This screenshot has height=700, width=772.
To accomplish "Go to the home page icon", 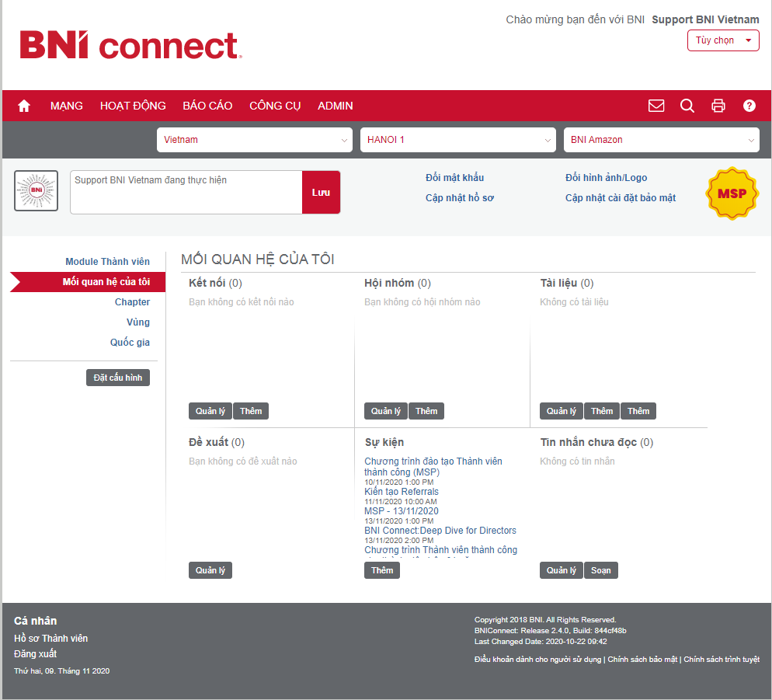I will click(23, 106).
